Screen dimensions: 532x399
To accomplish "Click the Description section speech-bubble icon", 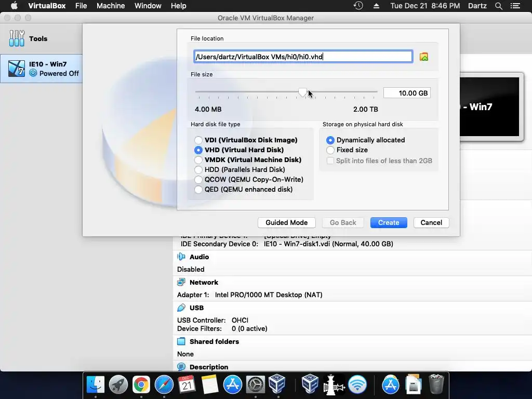I will 181,367.
